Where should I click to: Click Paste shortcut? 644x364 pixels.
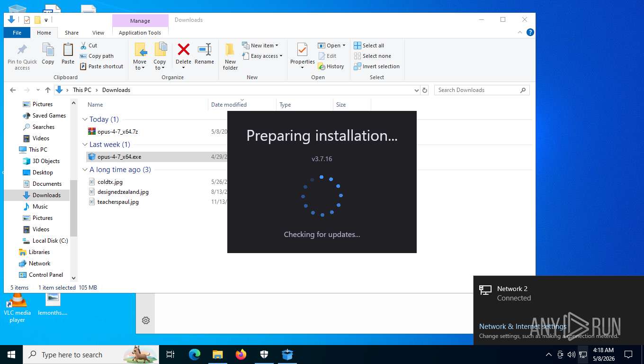point(101,66)
